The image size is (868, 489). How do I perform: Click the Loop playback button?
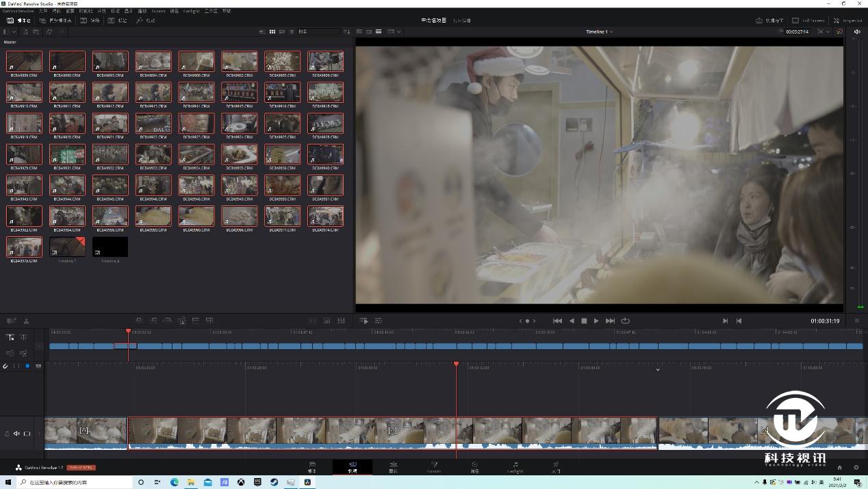625,321
